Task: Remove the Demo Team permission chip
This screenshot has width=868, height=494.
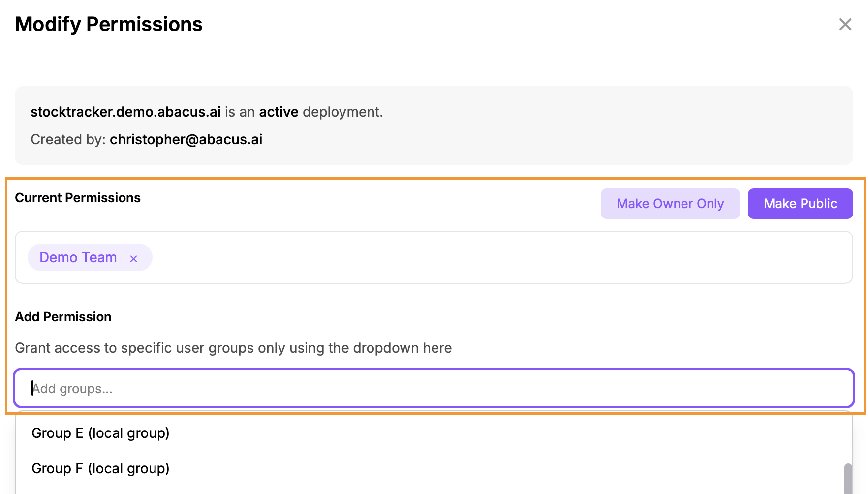Action: 133,258
